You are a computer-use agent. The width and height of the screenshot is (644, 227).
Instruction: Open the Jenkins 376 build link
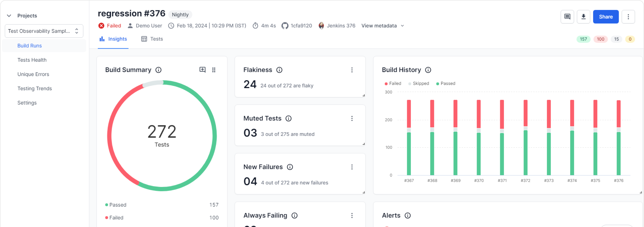341,26
